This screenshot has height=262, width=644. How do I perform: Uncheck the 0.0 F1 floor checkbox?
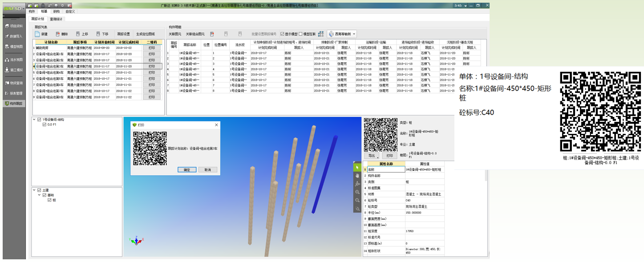click(x=45, y=125)
